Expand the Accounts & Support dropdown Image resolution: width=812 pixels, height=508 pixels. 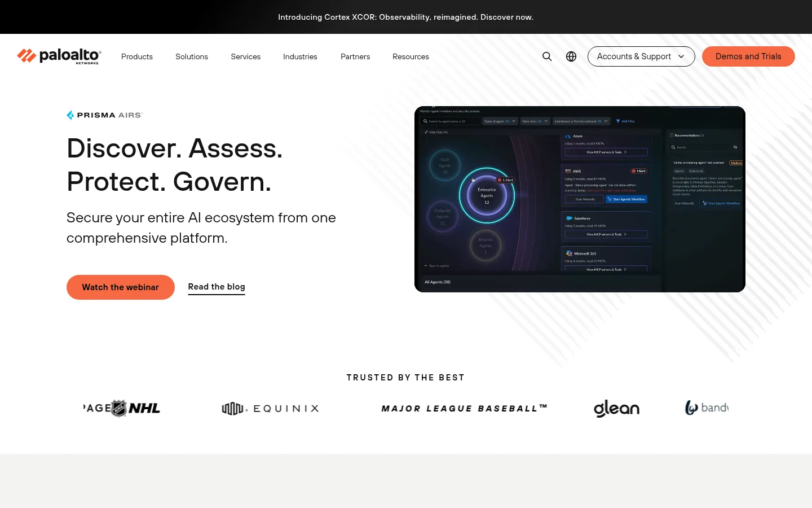pos(641,56)
